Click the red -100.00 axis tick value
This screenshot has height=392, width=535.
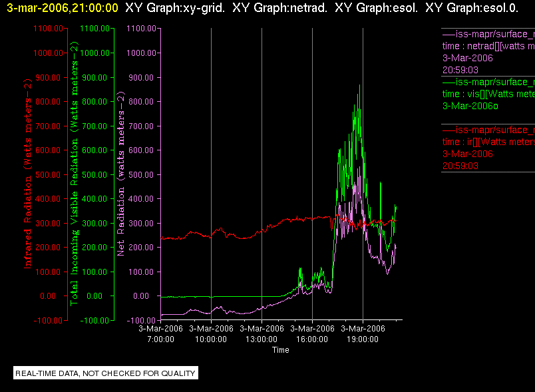pyautogui.click(x=48, y=321)
